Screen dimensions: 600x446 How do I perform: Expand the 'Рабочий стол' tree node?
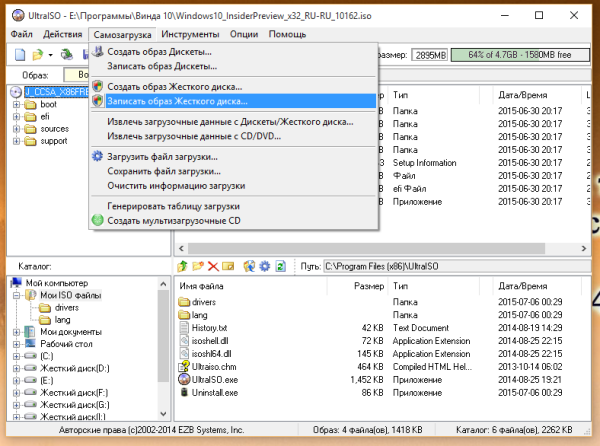tap(16, 344)
